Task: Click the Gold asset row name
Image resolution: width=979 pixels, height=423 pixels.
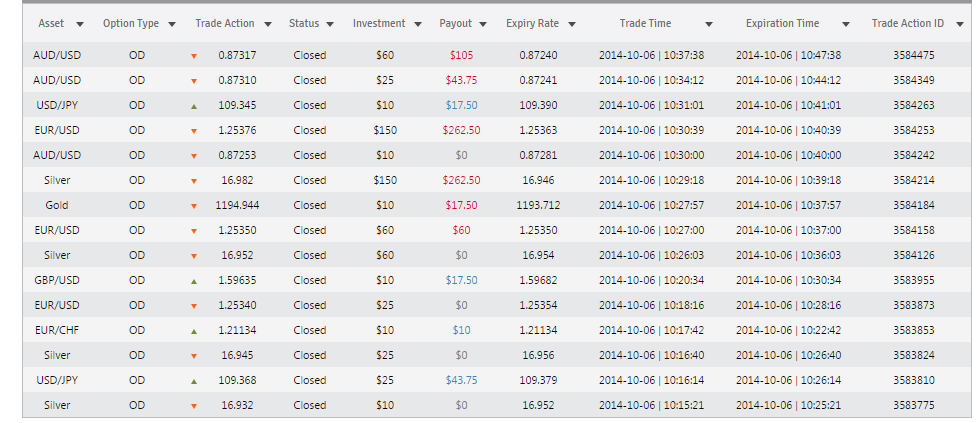Action: click(57, 205)
